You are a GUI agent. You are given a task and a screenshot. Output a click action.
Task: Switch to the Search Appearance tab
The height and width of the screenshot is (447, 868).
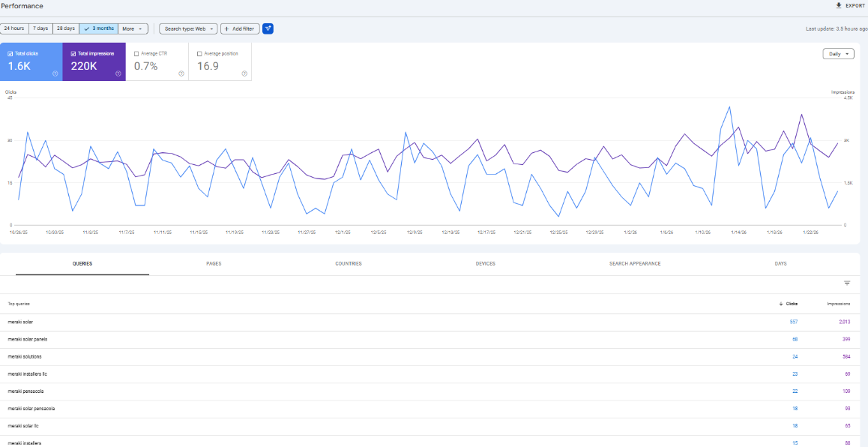(x=635, y=264)
